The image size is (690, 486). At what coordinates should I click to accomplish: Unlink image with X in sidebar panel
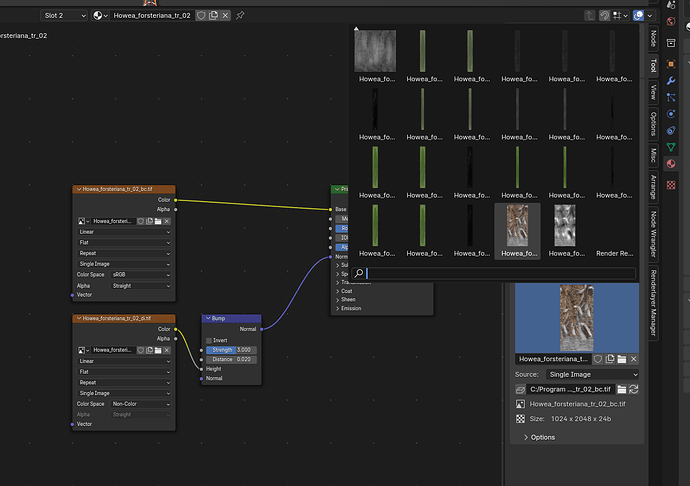coord(633,359)
